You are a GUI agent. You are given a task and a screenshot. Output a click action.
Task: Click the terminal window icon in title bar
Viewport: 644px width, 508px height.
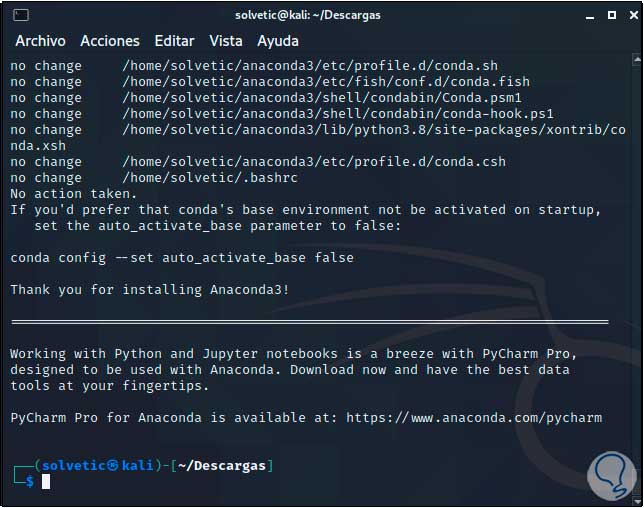pos(22,14)
